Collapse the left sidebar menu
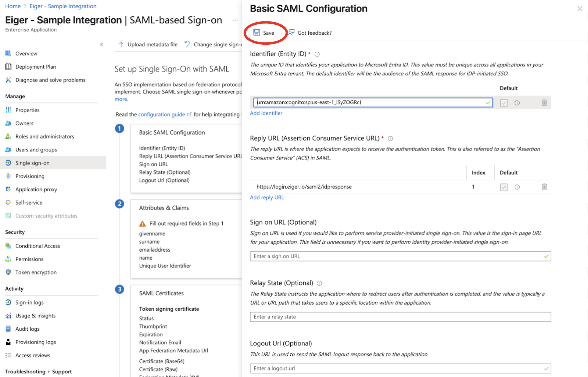Screen dimensions: 588x377 click(101, 44)
